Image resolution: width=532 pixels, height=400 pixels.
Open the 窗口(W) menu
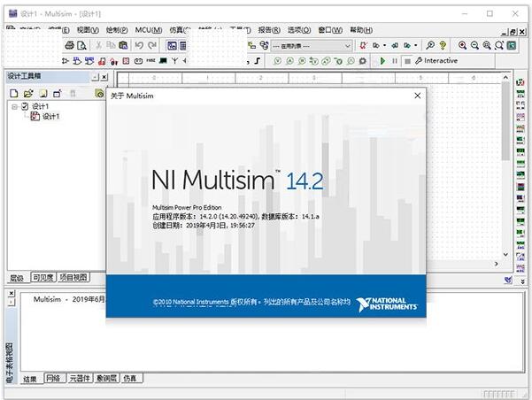pyautogui.click(x=330, y=30)
